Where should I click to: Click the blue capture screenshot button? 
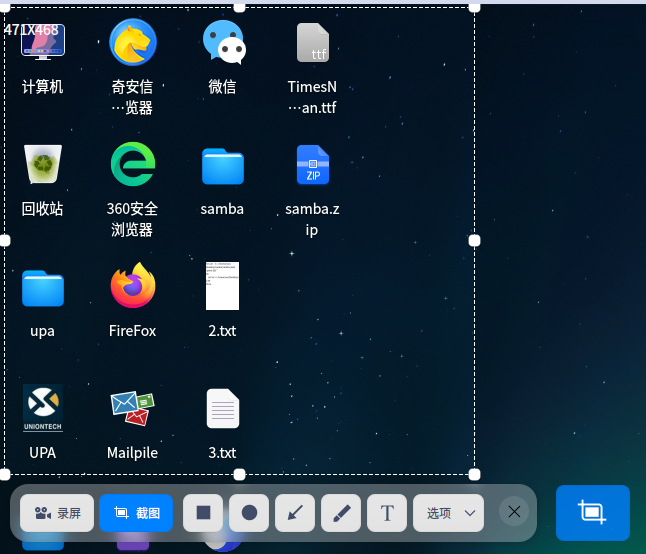593,513
